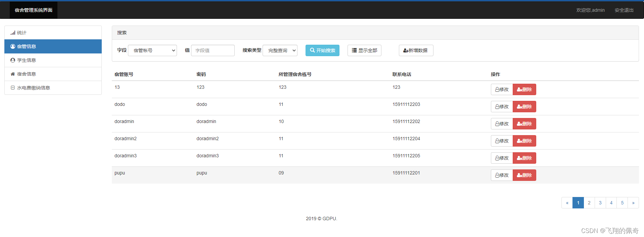Click the add-user icon in 新增数据 button
Image resolution: width=644 pixels, height=237 pixels.
coord(406,51)
